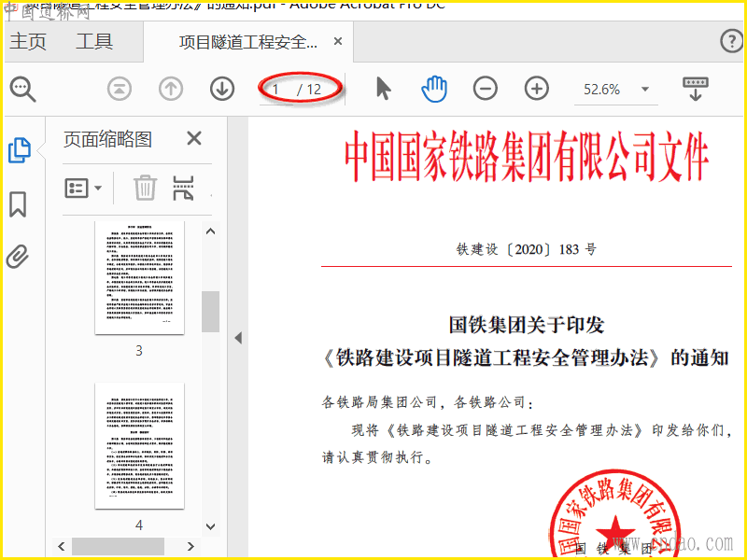Go to first page button
The height and width of the screenshot is (560, 747).
click(120, 89)
